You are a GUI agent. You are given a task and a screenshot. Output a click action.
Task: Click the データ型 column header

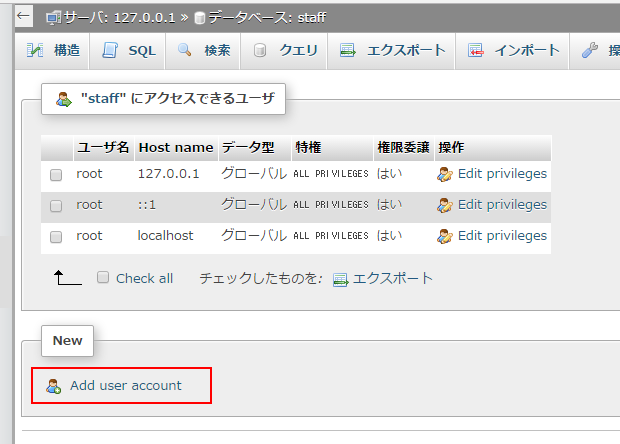click(x=255, y=147)
